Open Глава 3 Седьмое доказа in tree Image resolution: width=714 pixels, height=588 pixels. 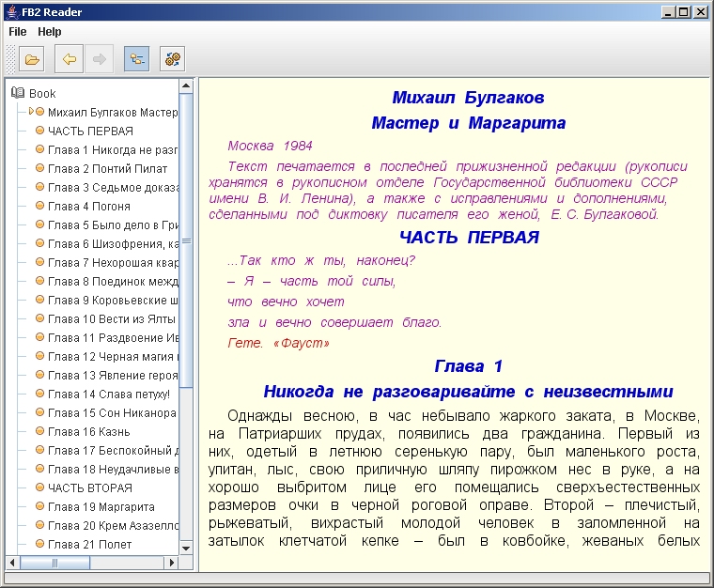[113, 187]
